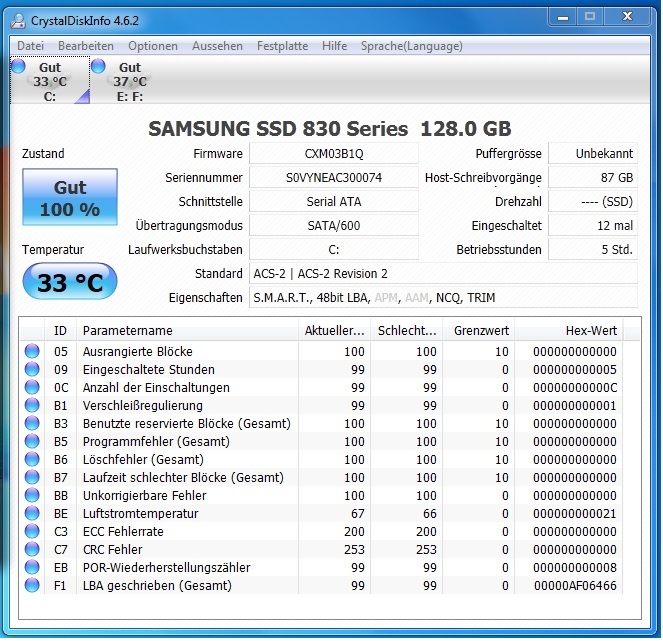Image resolution: width=663 pixels, height=641 pixels.
Task: Click status orb for B6 Löschfehler
Action: (32, 459)
